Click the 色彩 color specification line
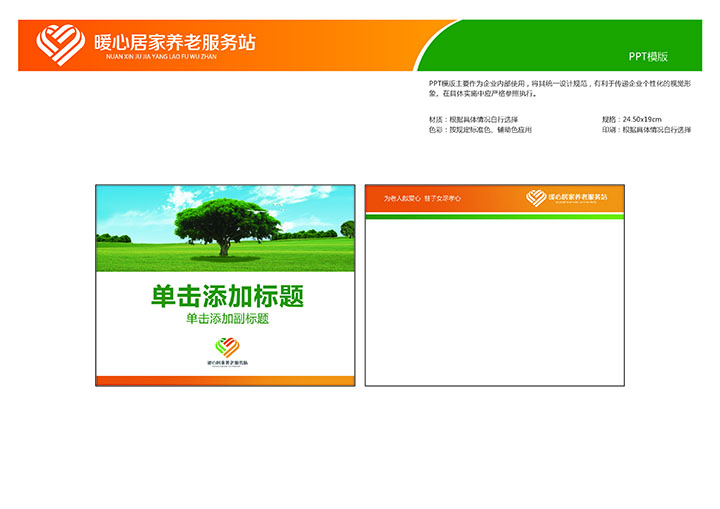The image size is (720, 509). pyautogui.click(x=479, y=130)
